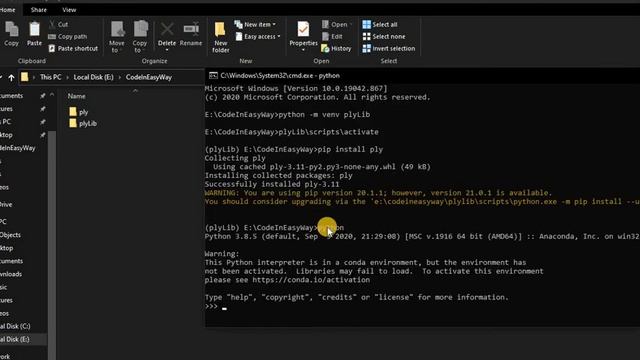Image resolution: width=640 pixels, height=360 pixels.
Task: Open the Delete options dropdown arrow
Action: (167, 50)
